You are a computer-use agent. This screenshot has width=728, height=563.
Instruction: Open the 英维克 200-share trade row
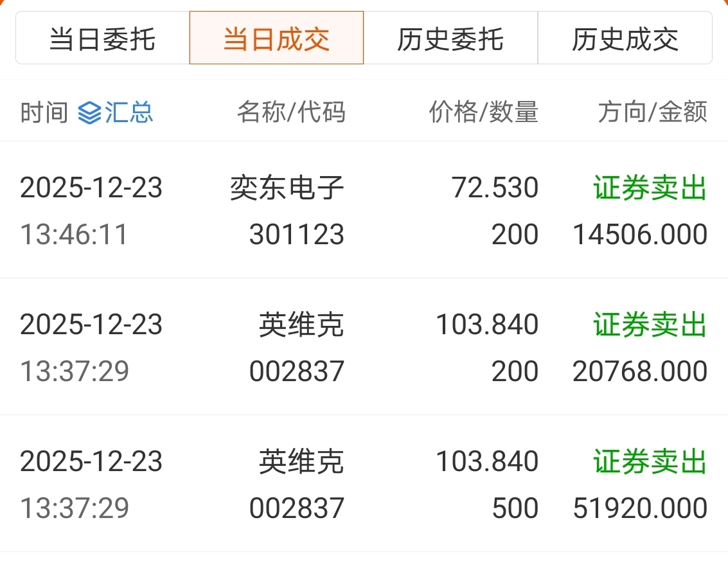tap(364, 346)
